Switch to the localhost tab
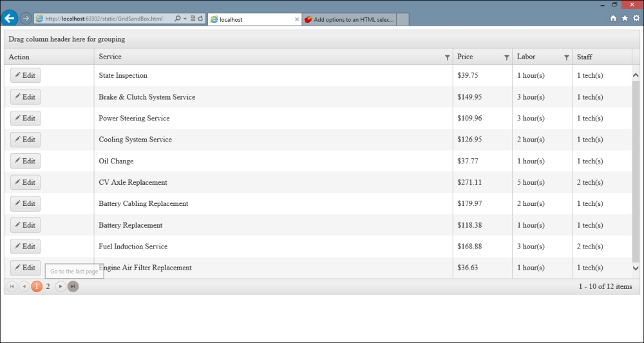This screenshot has width=644, height=343. 254,19
